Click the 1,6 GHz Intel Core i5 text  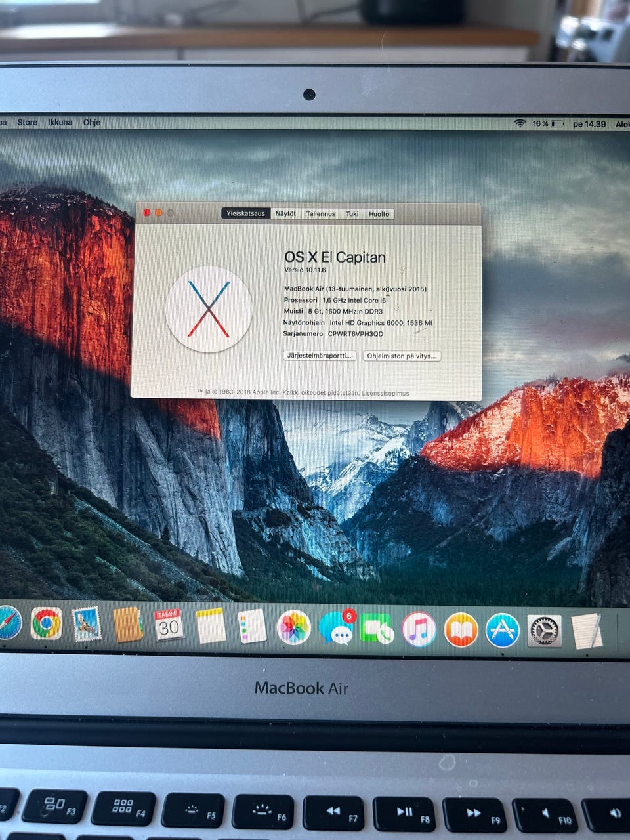[354, 300]
